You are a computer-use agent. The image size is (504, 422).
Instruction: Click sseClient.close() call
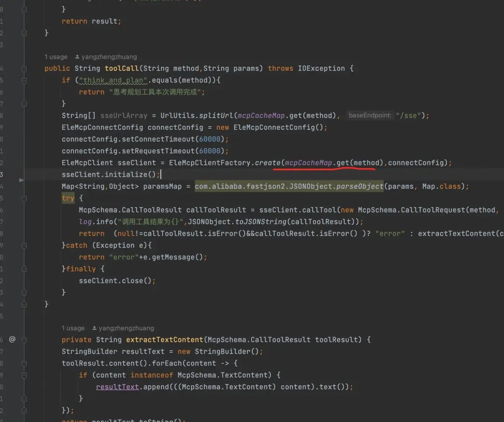(115, 281)
